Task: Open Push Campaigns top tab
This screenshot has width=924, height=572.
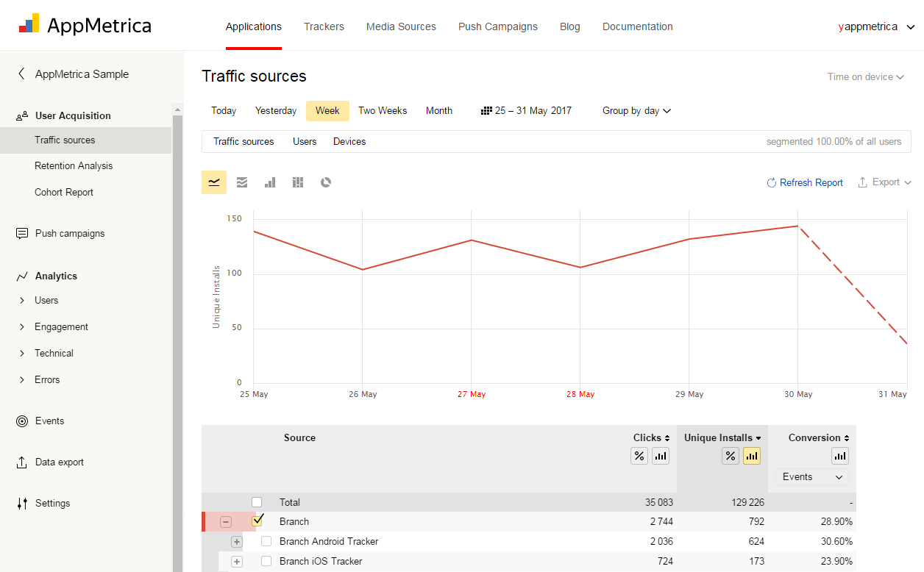Action: coord(498,26)
